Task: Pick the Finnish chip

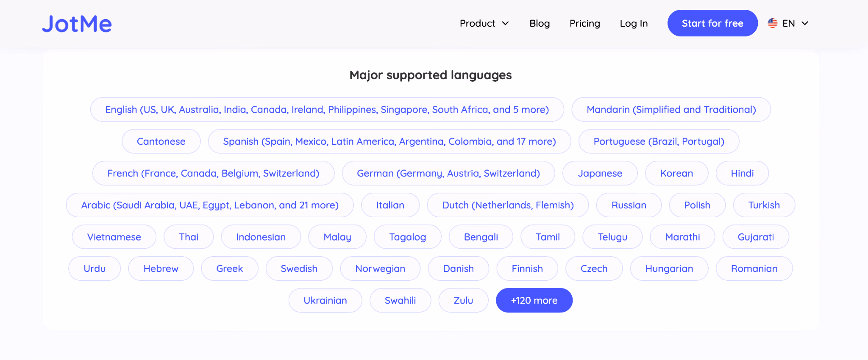Action: pos(527,269)
